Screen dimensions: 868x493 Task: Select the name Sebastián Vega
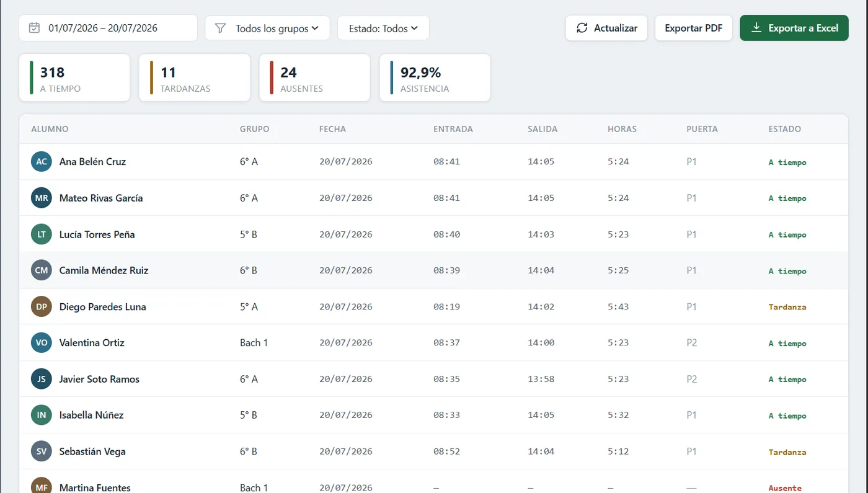pyautogui.click(x=92, y=451)
